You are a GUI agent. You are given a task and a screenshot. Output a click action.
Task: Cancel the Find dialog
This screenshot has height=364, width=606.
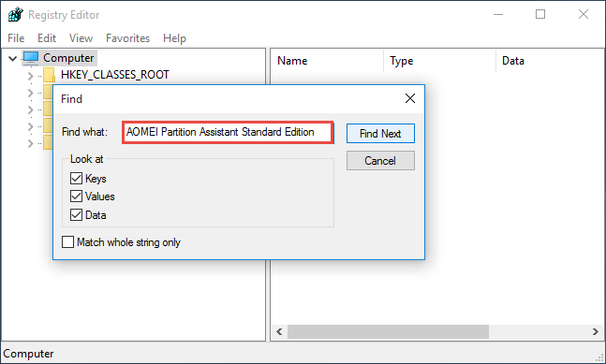click(x=380, y=161)
